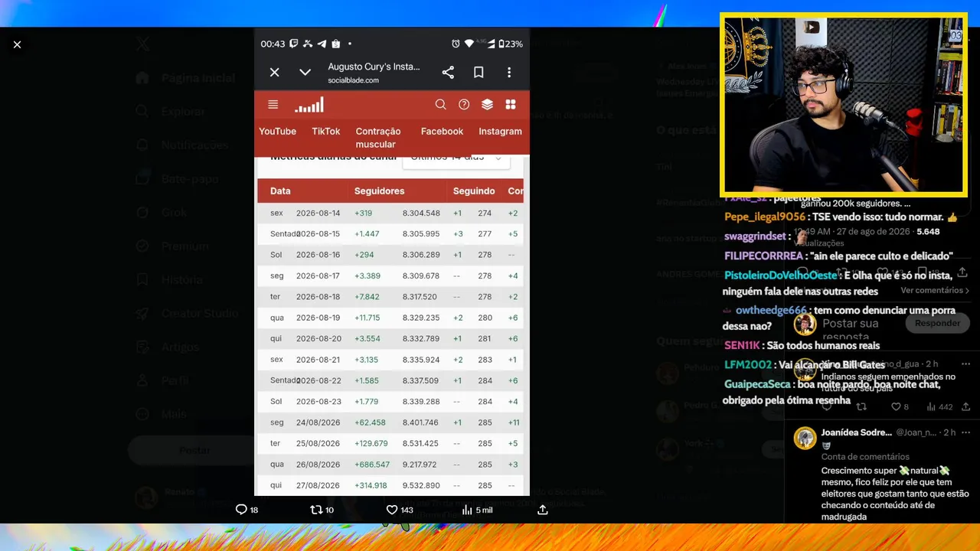Viewport: 980px width, 551px height.
Task: Select the Contração muscular tab
Action: click(378, 138)
